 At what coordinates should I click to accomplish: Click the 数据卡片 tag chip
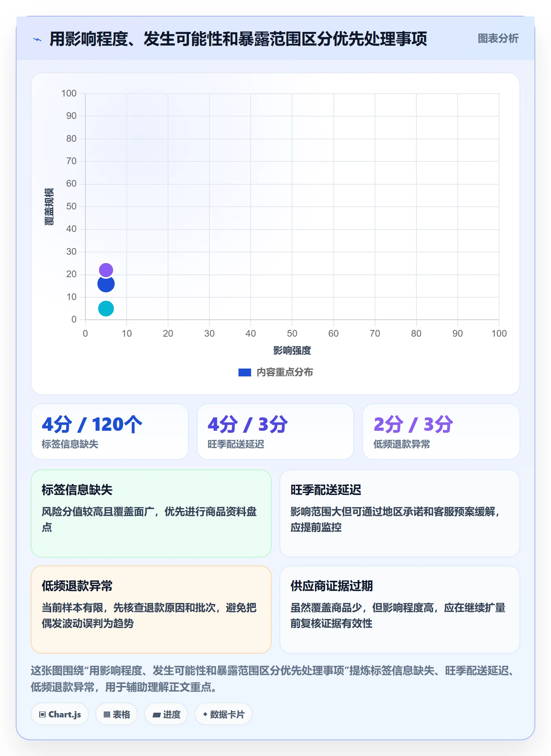224,714
